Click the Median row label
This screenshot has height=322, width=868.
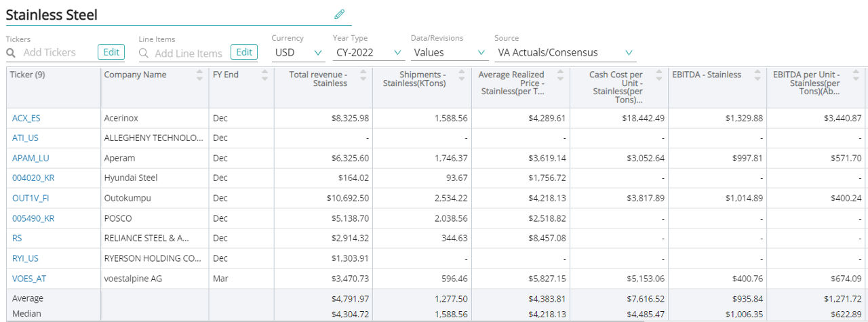point(26,314)
